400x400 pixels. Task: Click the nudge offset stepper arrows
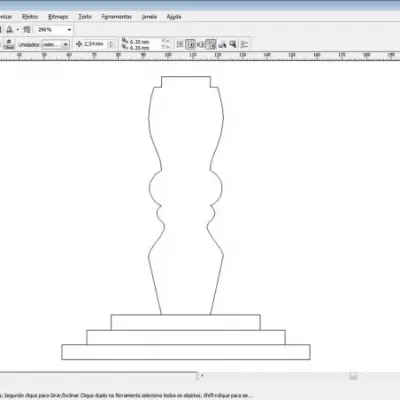pyautogui.click(x=112, y=44)
